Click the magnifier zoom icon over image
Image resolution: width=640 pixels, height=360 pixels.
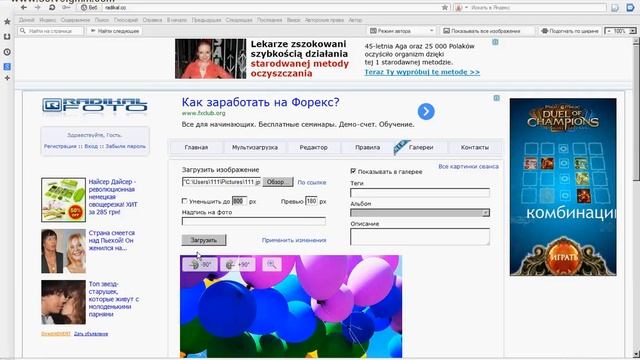coord(272,264)
